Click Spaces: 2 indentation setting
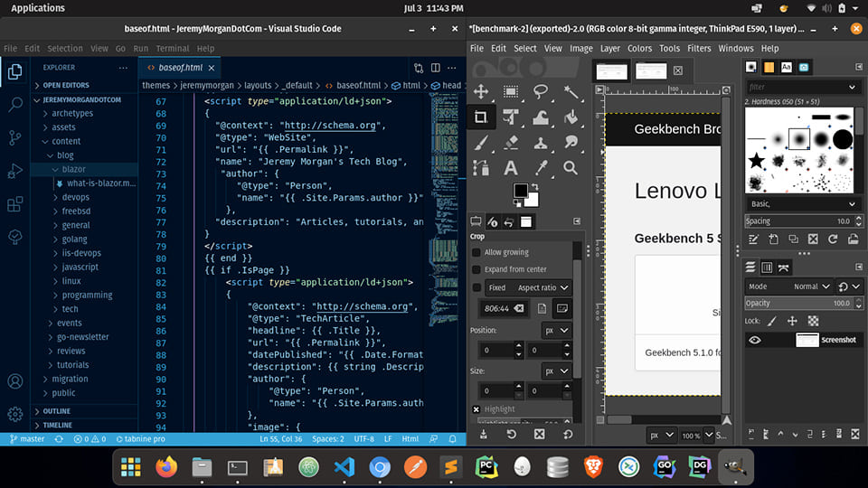868x488 pixels. click(x=327, y=439)
